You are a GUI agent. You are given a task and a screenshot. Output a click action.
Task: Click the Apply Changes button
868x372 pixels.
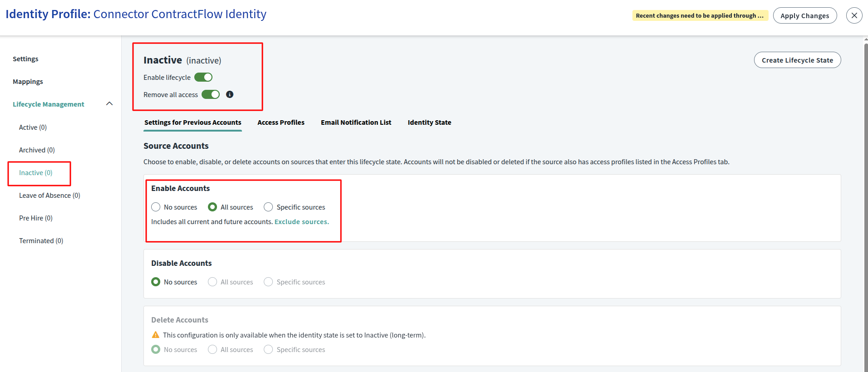(804, 15)
